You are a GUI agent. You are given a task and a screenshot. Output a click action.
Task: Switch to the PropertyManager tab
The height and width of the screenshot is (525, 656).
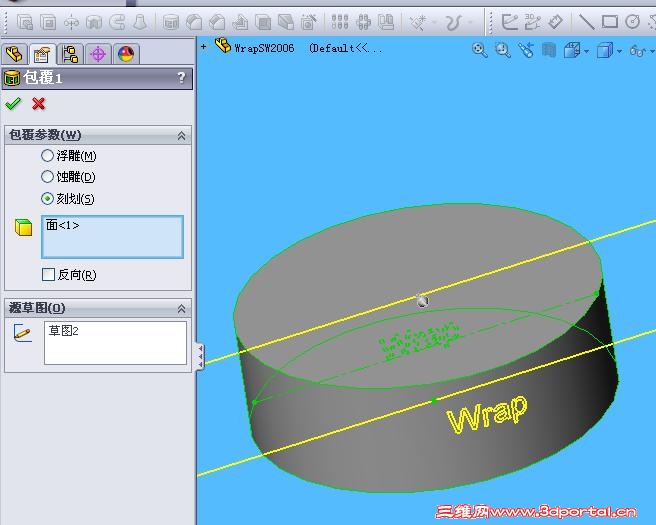tap(42, 54)
